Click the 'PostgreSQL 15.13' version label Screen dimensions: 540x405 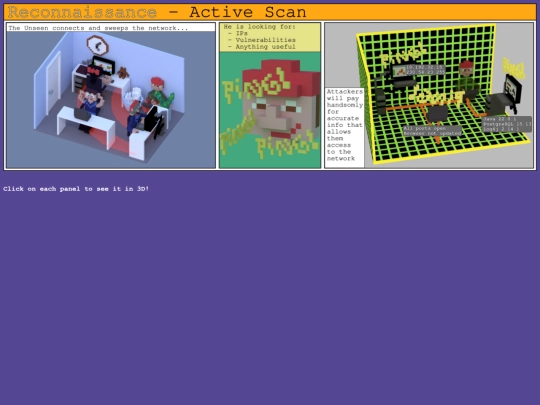pyautogui.click(x=507, y=124)
